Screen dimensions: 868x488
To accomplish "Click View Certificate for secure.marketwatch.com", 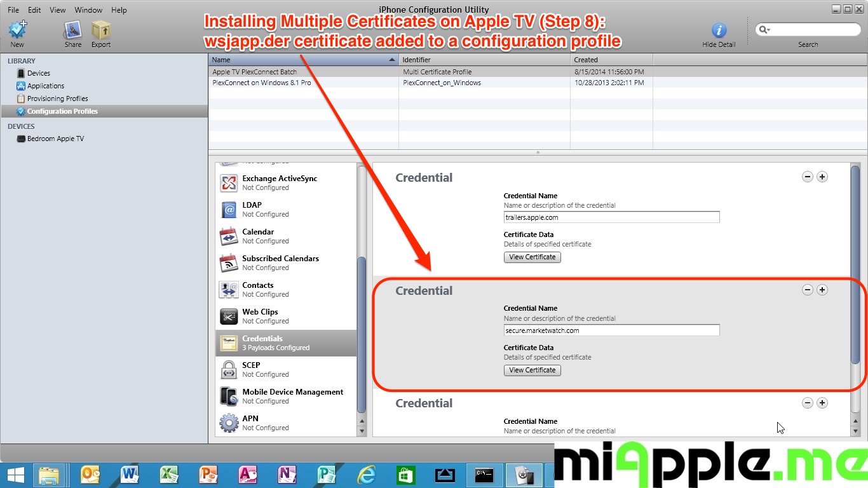I will pyautogui.click(x=532, y=370).
